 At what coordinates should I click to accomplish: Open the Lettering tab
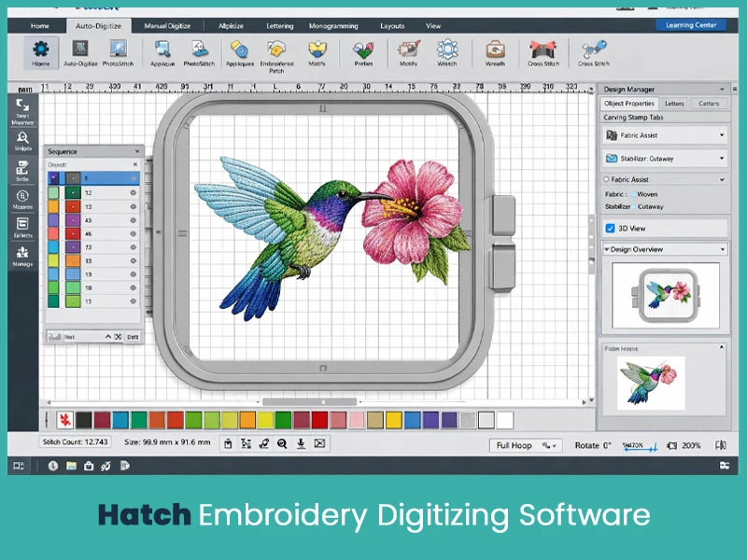pyautogui.click(x=279, y=26)
